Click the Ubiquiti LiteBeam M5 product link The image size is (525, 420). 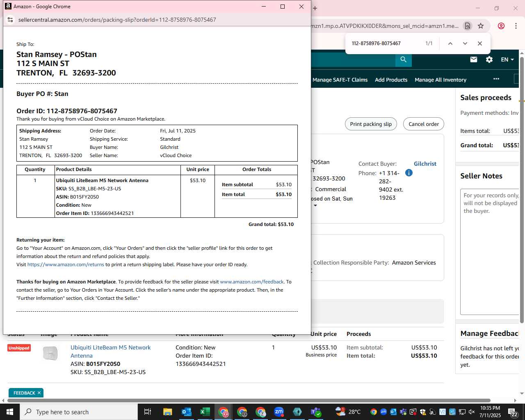tap(110, 352)
